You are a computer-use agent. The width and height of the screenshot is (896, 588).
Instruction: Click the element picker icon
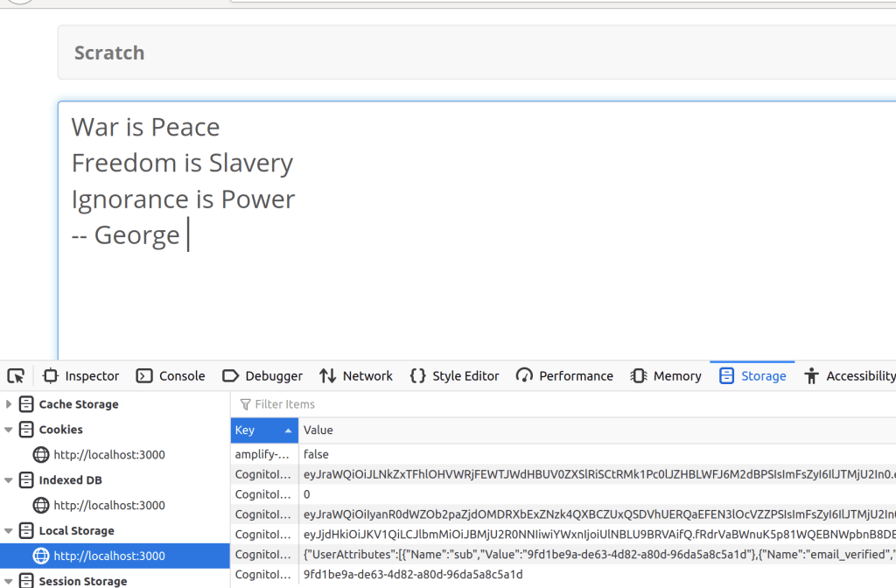point(16,376)
